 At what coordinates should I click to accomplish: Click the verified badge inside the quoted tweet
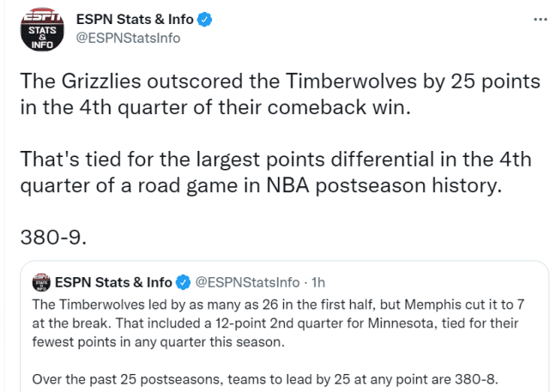pyautogui.click(x=183, y=282)
